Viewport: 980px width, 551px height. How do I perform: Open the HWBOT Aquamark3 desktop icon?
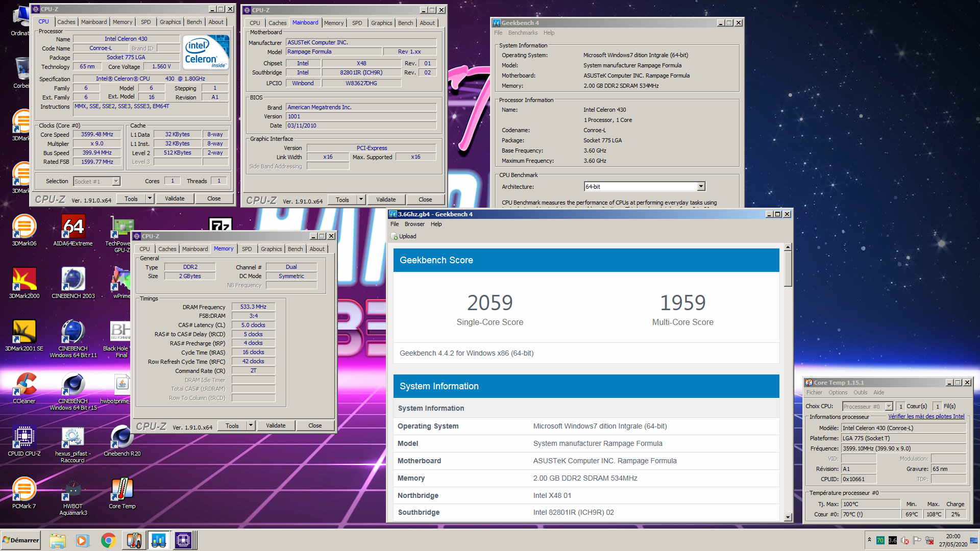(x=73, y=496)
